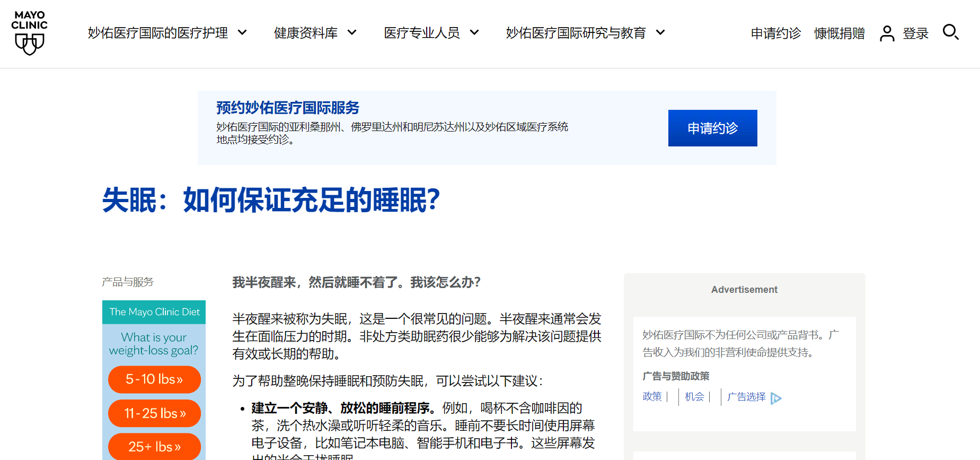
Task: Click the search magnifier icon
Action: point(950,32)
